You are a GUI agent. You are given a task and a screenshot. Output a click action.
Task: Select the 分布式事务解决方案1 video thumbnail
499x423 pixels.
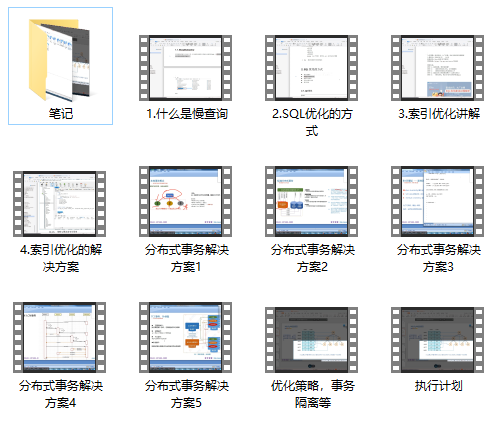pos(185,201)
